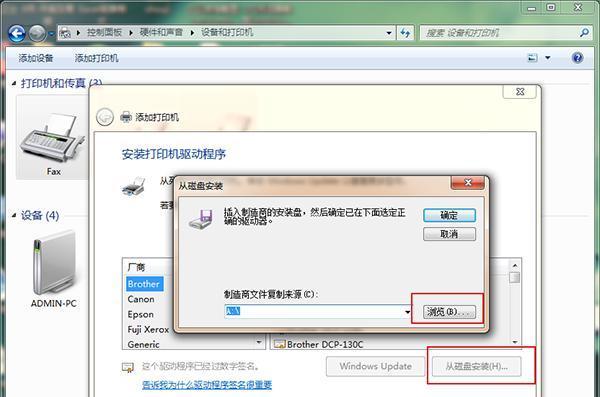This screenshot has width=600, height=397.
Task: Click the control panel icon in address bar
Action: click(x=66, y=33)
